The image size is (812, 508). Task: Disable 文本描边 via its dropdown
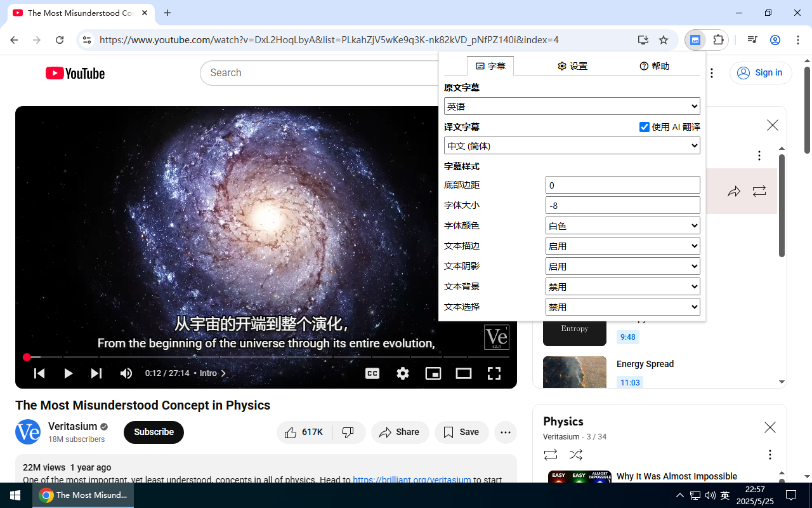(622, 246)
